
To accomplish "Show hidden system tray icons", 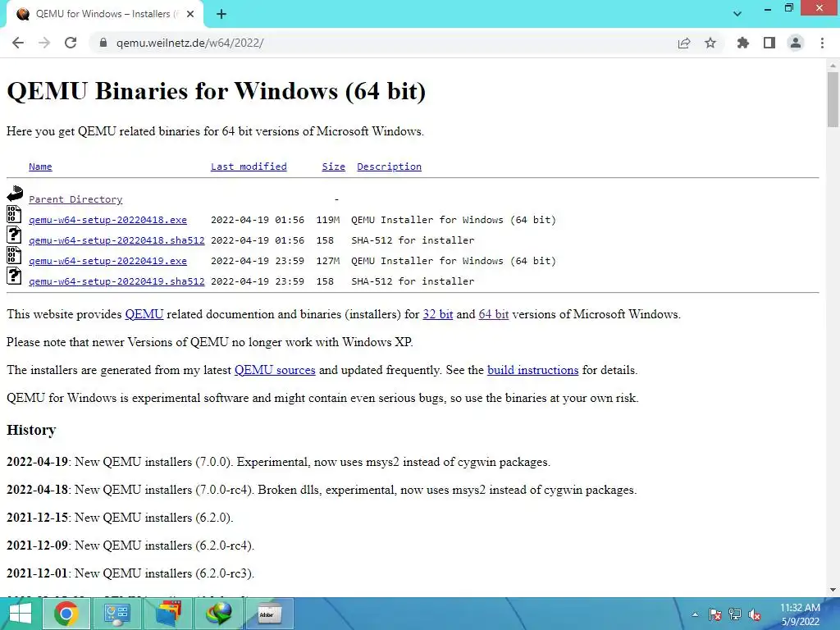I will point(695,614).
